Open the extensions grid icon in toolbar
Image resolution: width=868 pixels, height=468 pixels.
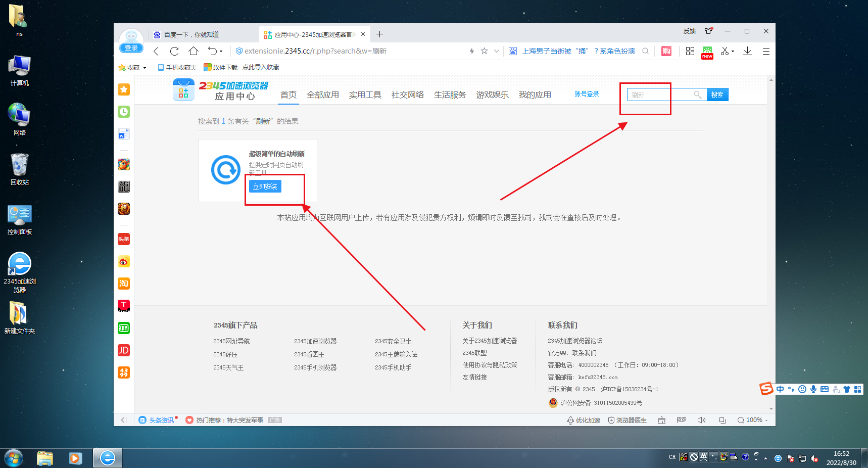click(x=690, y=51)
